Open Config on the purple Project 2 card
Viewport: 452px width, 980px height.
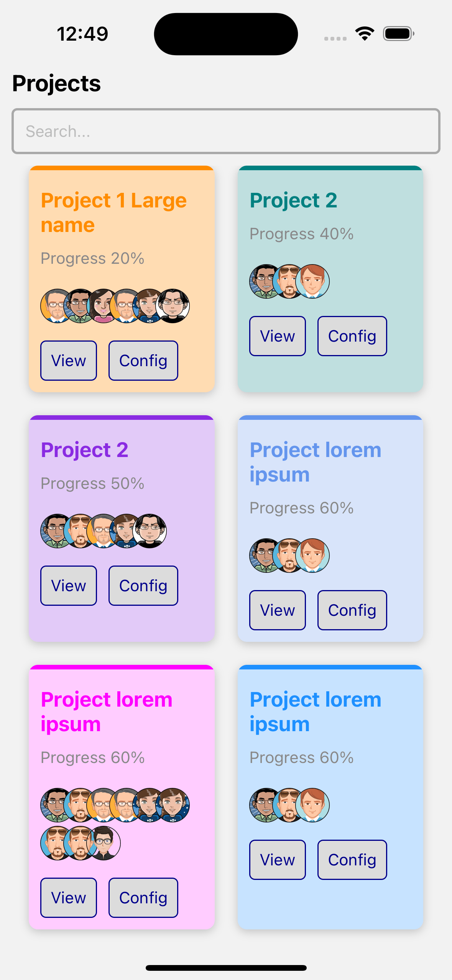(x=143, y=585)
